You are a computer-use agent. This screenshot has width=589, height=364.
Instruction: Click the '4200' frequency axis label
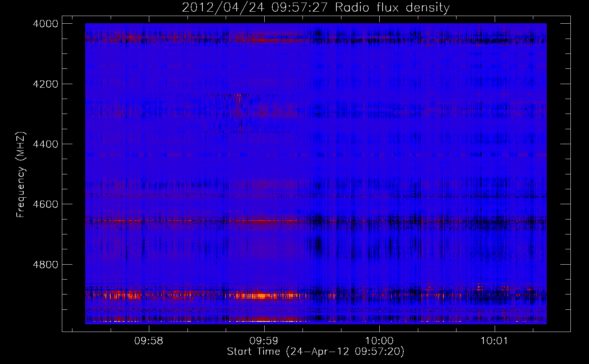click(x=46, y=84)
